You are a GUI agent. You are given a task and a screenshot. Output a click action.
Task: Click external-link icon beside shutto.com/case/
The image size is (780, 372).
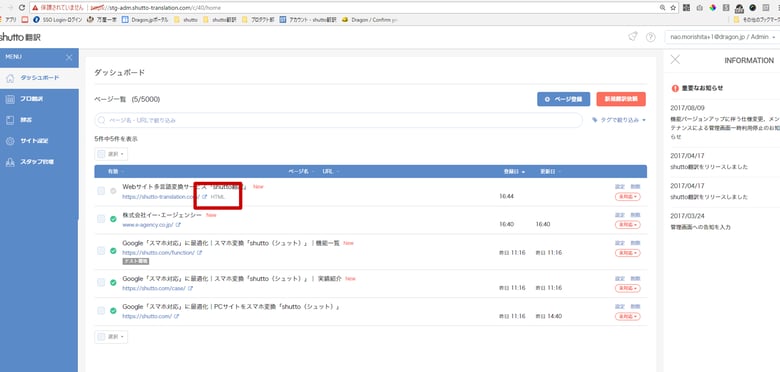click(x=190, y=288)
